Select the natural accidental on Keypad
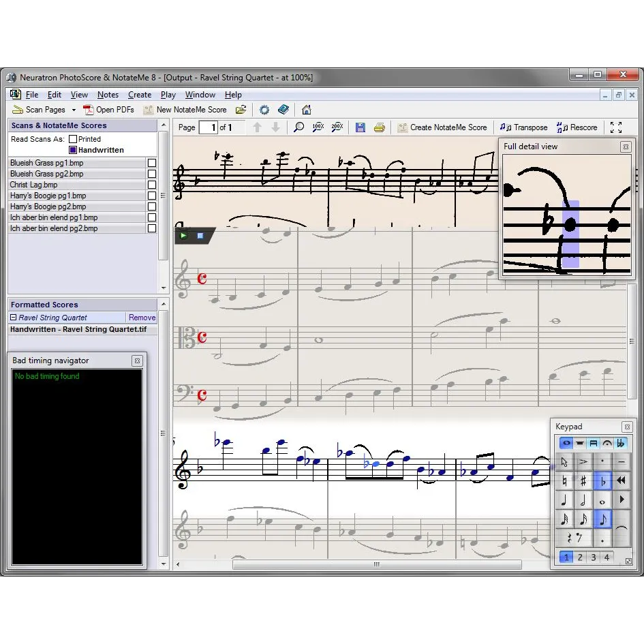Screen dimensions: 644x644 point(564,481)
